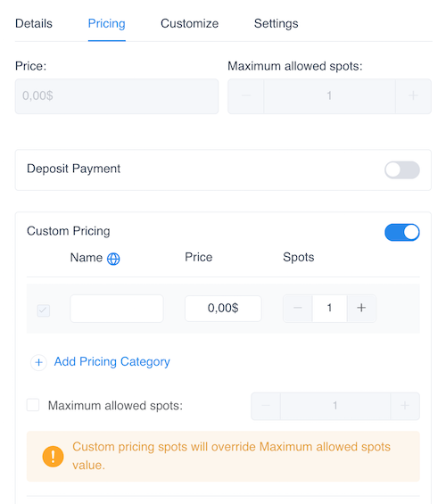Turn off the Custom Pricing toggle
This screenshot has width=446, height=504.
pos(402,232)
